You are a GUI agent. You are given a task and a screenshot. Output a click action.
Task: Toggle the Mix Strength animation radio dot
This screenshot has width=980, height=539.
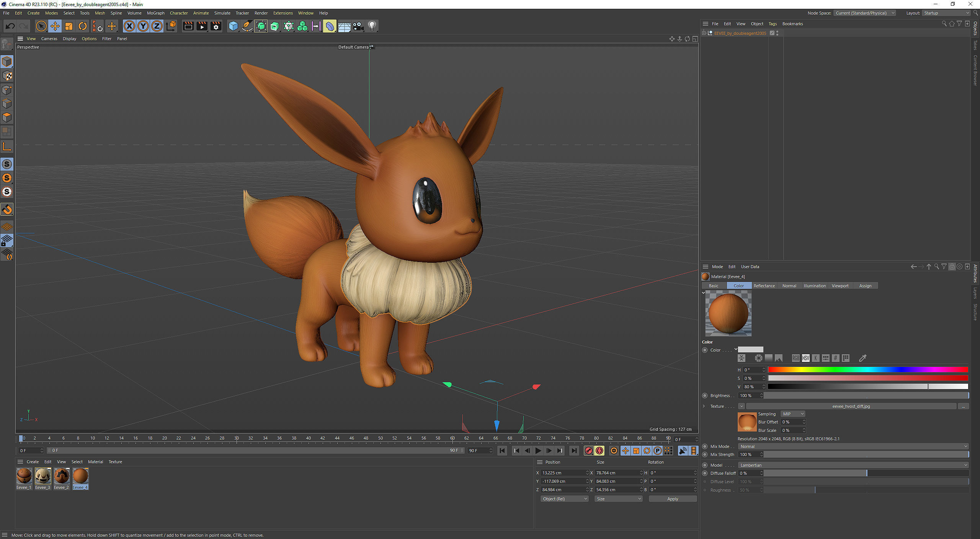705,454
